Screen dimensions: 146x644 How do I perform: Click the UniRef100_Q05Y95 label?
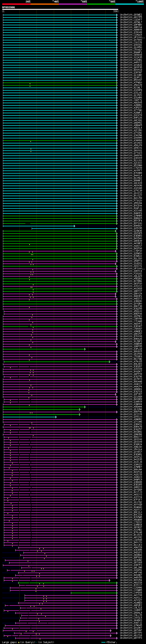pos(131,228)
